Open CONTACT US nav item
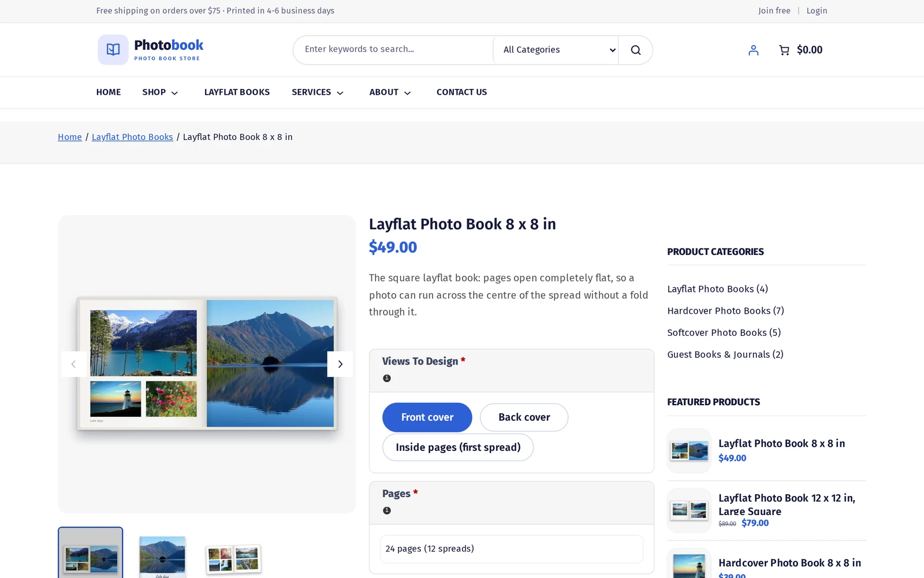Viewport: 924px width, 578px height. click(x=461, y=92)
